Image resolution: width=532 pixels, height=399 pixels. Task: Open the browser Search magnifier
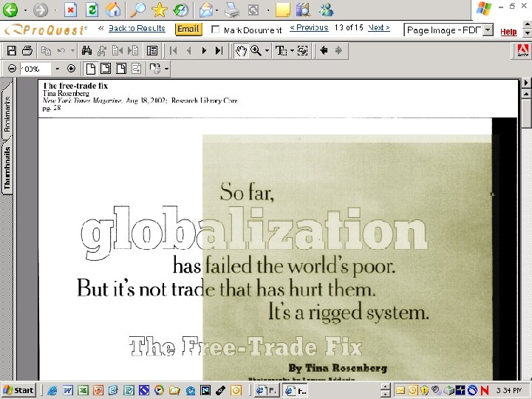pyautogui.click(x=137, y=10)
